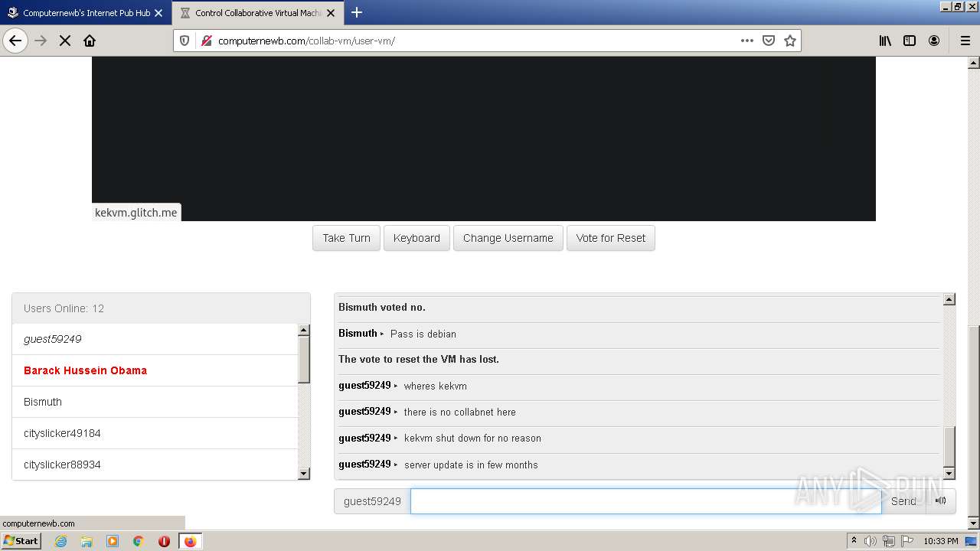980x551 pixels.
Task: Open the Firefox account icon
Action: click(x=934, y=41)
